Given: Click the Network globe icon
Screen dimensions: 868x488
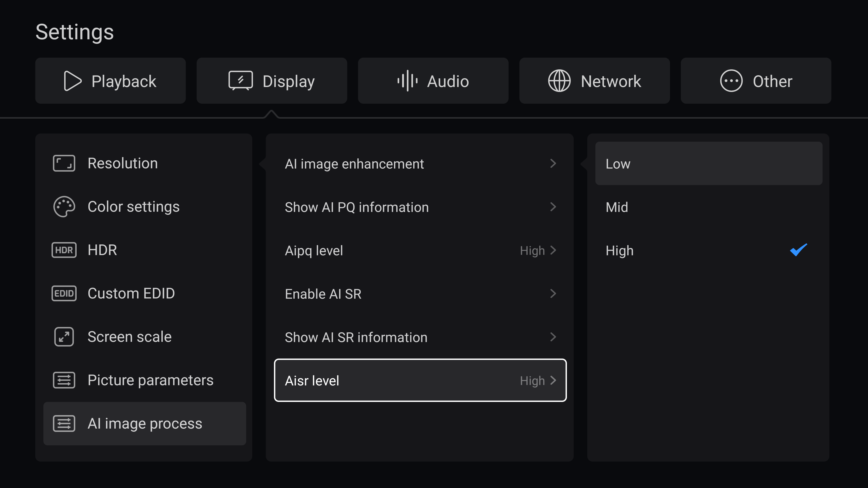Looking at the screenshot, I should tap(559, 81).
